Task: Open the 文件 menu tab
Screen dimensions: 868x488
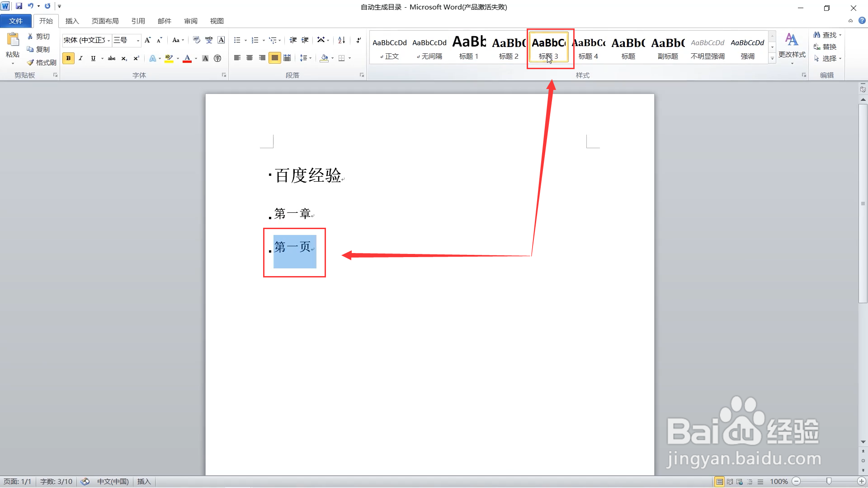Action: [16, 21]
